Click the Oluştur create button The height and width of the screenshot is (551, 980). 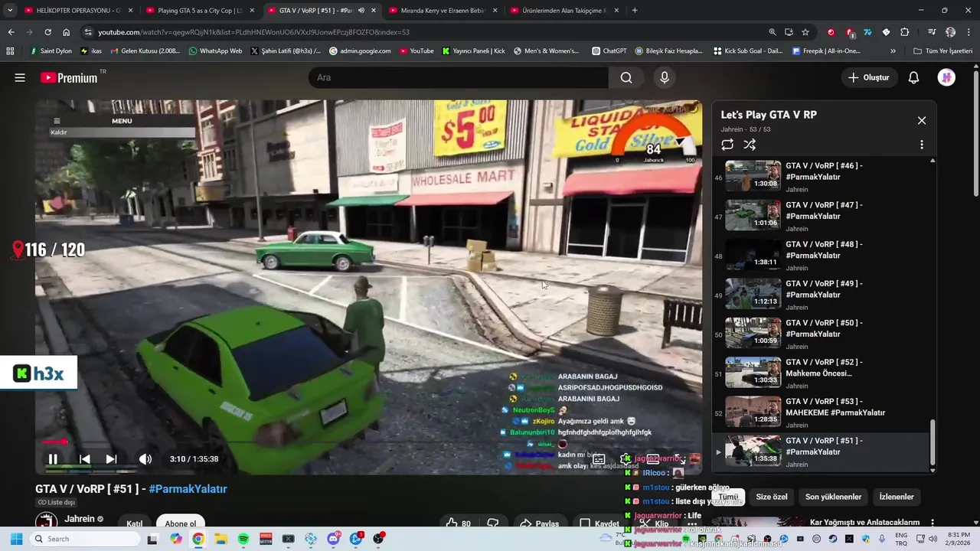click(x=869, y=77)
